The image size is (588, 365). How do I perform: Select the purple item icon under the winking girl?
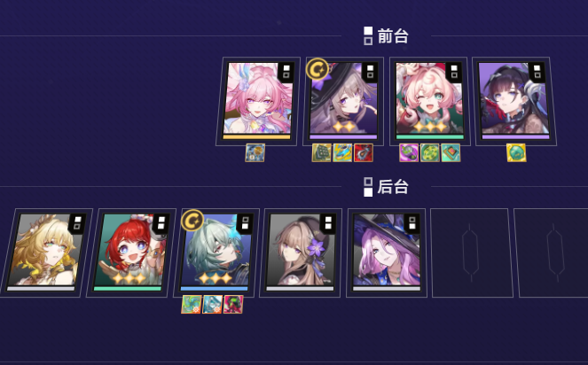click(409, 153)
